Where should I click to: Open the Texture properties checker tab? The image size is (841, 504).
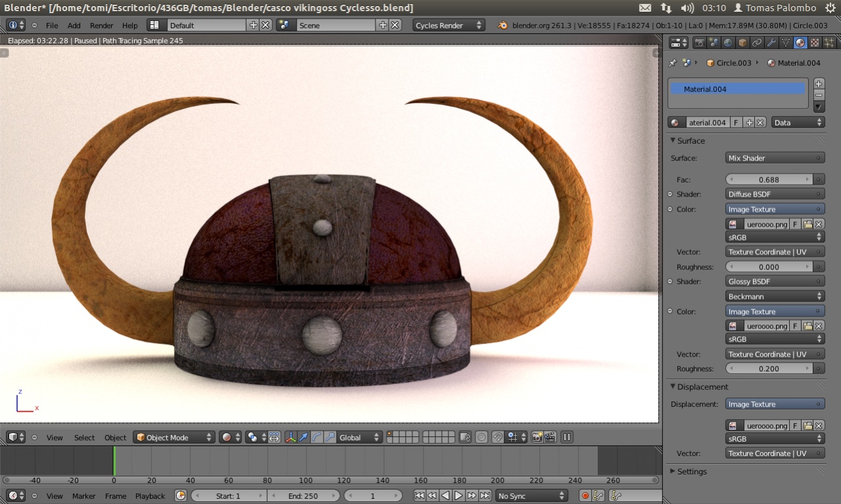(815, 43)
